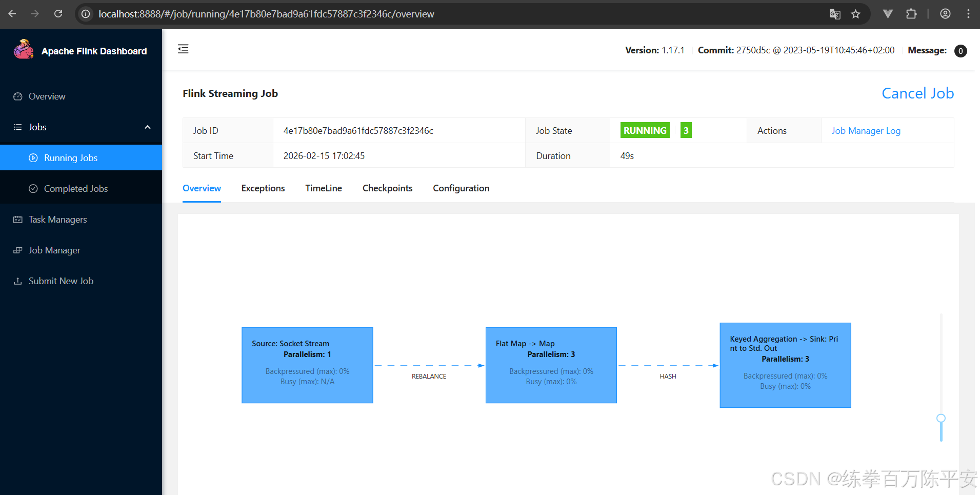Open the Job Manager Log link
Viewport: 980px width, 495px height.
tap(866, 131)
